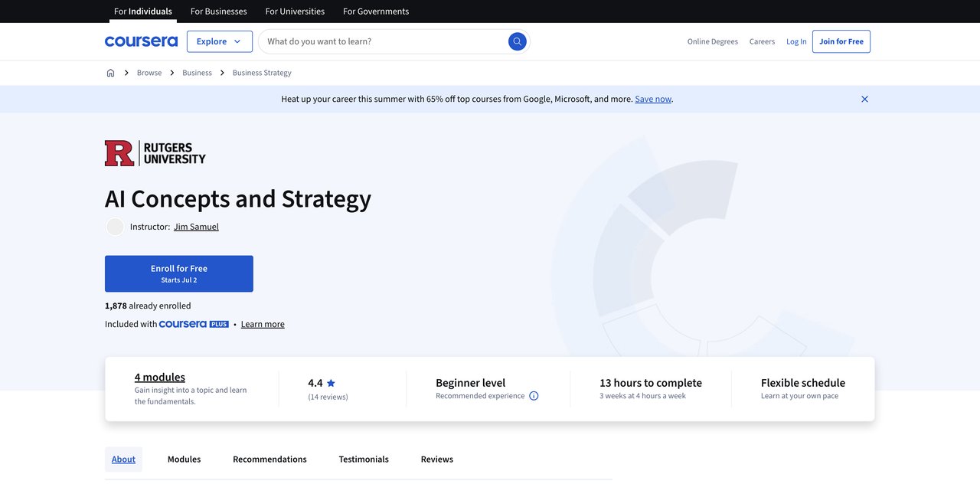Click the rating star icon
This screenshot has width=980, height=484.
pyautogui.click(x=331, y=383)
